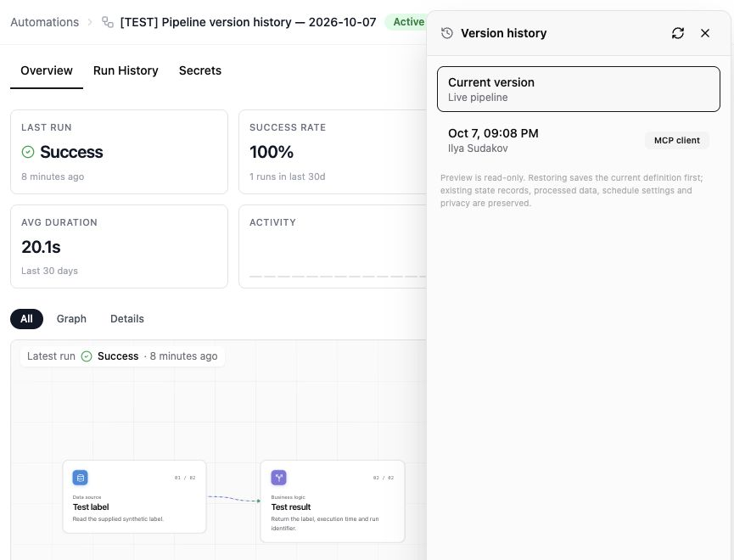Screen dimensions: 734x560
Task: Click the Activity chart card
Action: 333,246
